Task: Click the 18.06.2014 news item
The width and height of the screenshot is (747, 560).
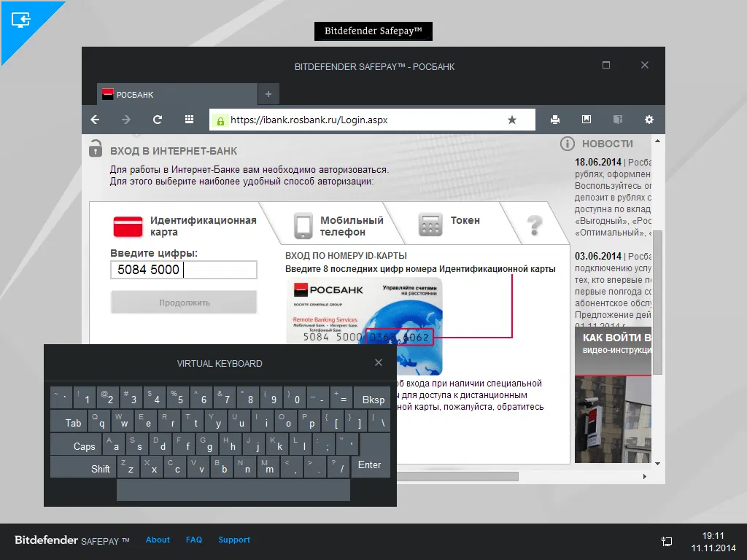Action: click(613, 197)
